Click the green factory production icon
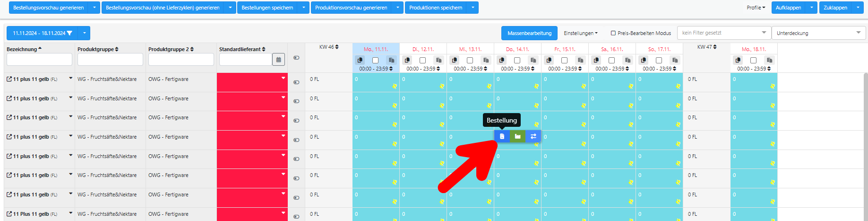The image size is (868, 221). 517,136
